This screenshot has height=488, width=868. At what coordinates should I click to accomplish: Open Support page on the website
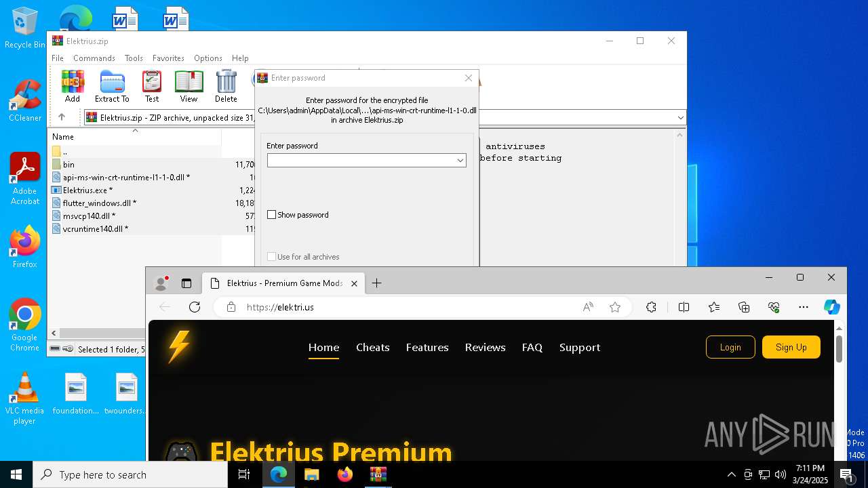pyautogui.click(x=580, y=347)
